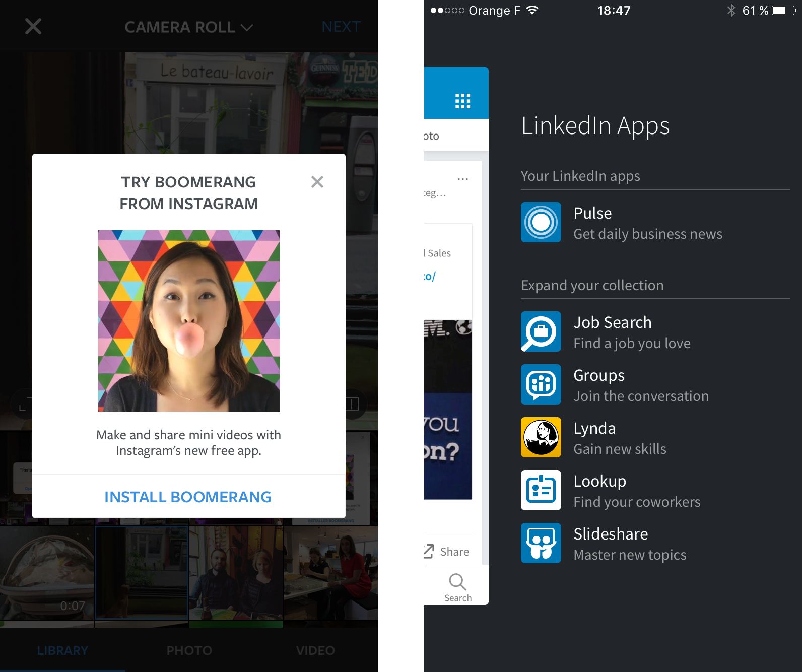This screenshot has width=802, height=672.
Task: Tap the 'Expand your collection' section label
Action: pos(592,285)
